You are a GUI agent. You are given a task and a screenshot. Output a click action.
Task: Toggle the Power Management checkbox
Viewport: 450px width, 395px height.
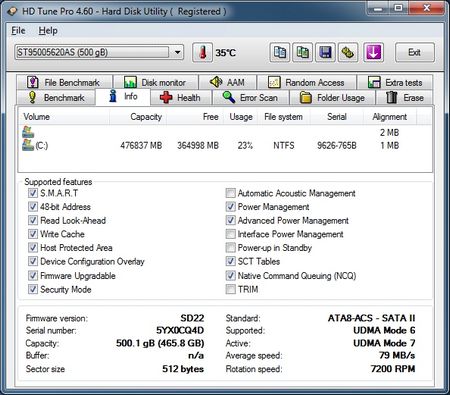pos(230,207)
